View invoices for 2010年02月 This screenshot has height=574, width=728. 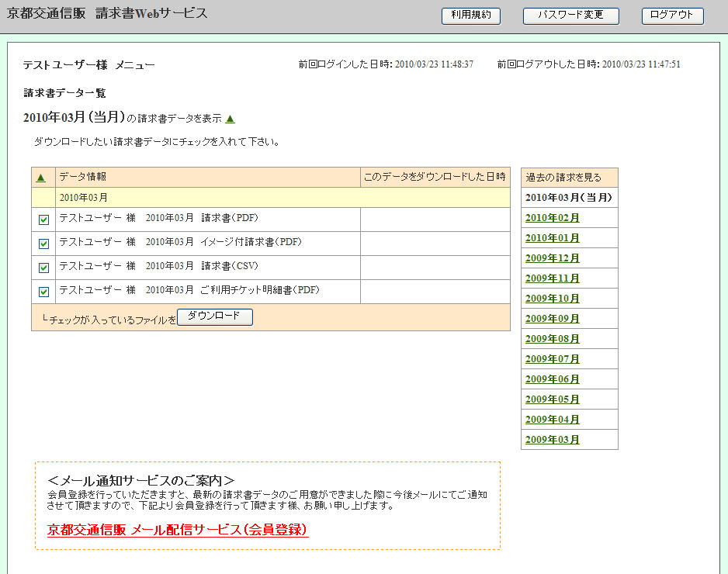coord(553,218)
